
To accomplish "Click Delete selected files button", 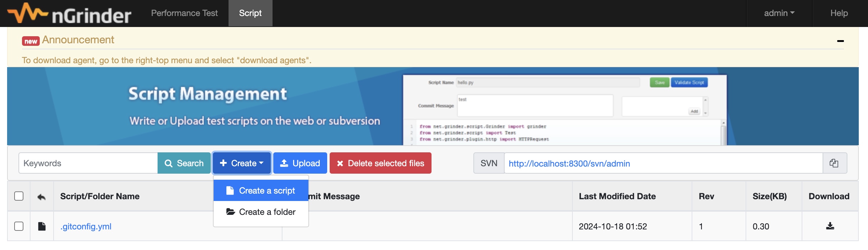I will [380, 163].
